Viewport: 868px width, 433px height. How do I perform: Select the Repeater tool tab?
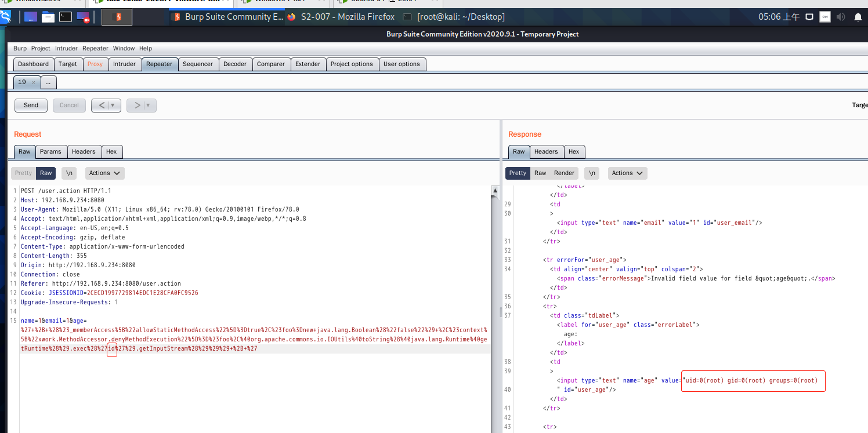pyautogui.click(x=160, y=64)
